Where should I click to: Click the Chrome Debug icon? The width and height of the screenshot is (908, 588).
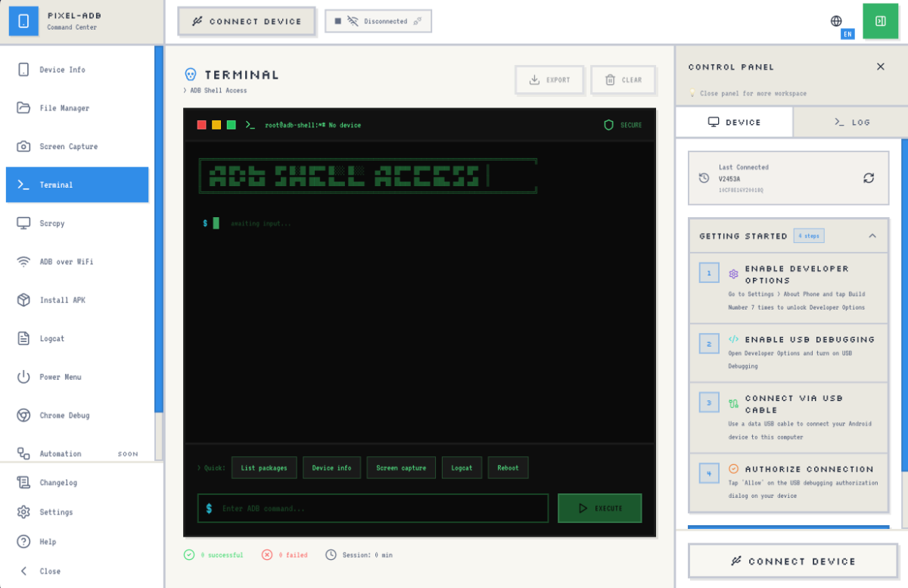pos(23,415)
